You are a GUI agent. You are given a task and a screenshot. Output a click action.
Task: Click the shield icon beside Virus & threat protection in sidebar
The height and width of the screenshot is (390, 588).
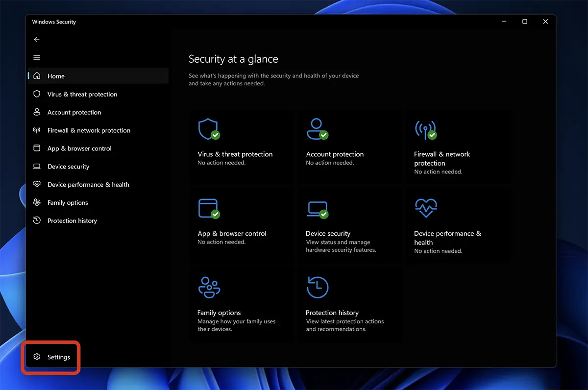tap(37, 94)
